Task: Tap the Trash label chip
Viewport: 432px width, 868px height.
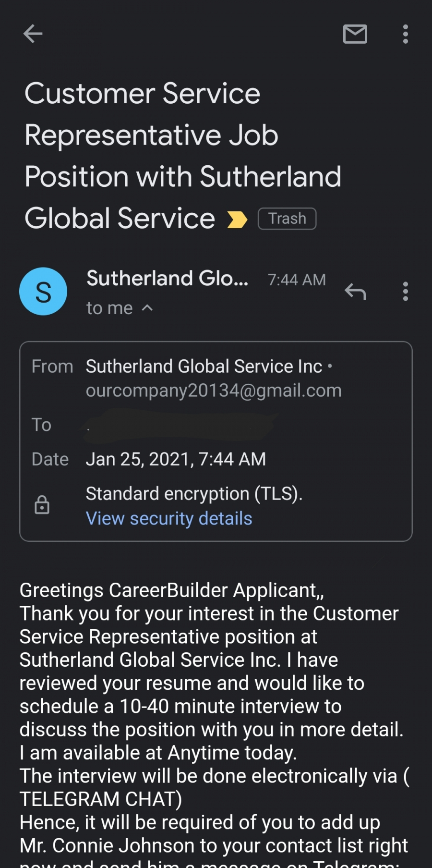Action: 287,219
